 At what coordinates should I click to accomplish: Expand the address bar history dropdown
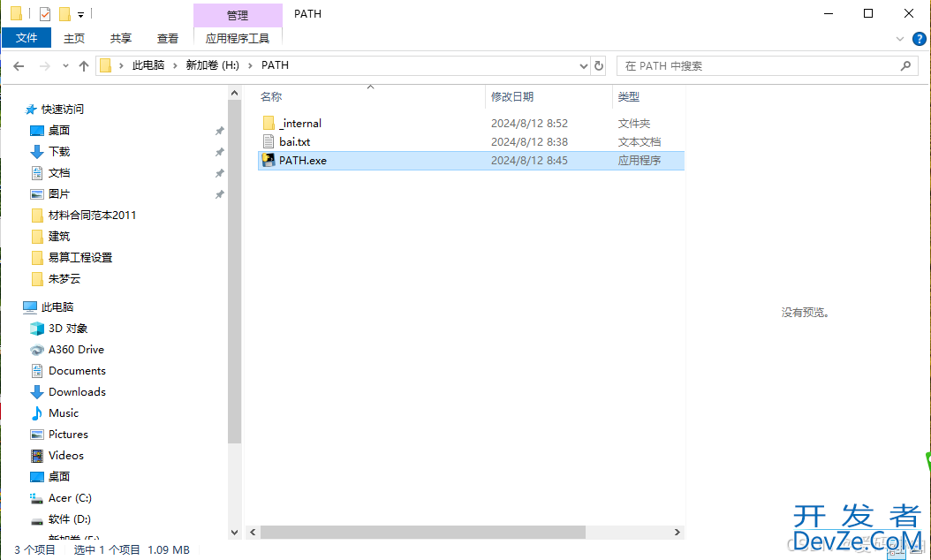pyautogui.click(x=584, y=66)
